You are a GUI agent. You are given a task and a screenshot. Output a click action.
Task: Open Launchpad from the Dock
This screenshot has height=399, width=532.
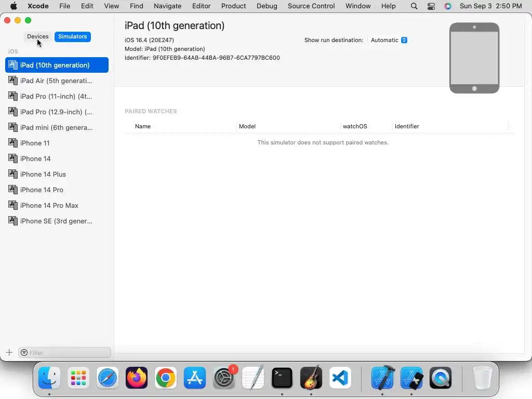click(x=78, y=378)
